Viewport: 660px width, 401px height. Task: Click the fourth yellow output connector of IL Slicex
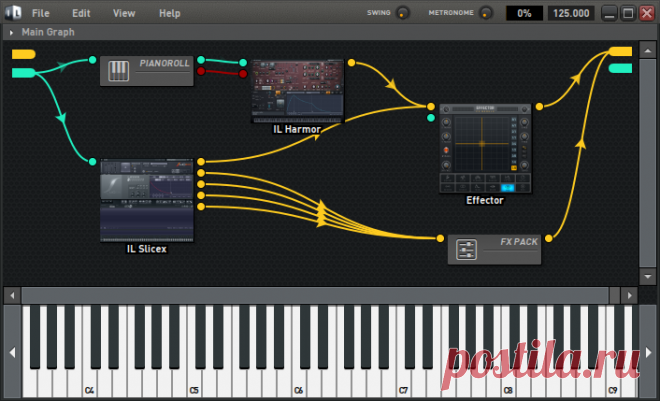click(201, 195)
